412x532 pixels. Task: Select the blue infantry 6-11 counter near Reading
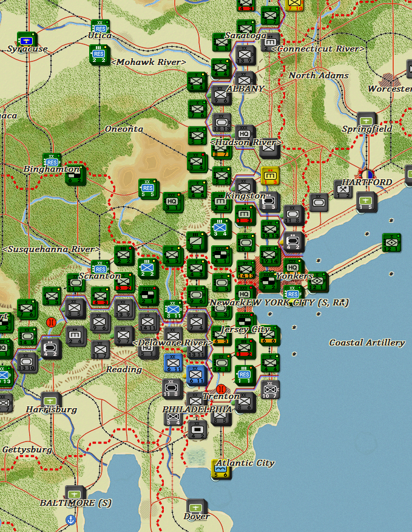(173, 363)
